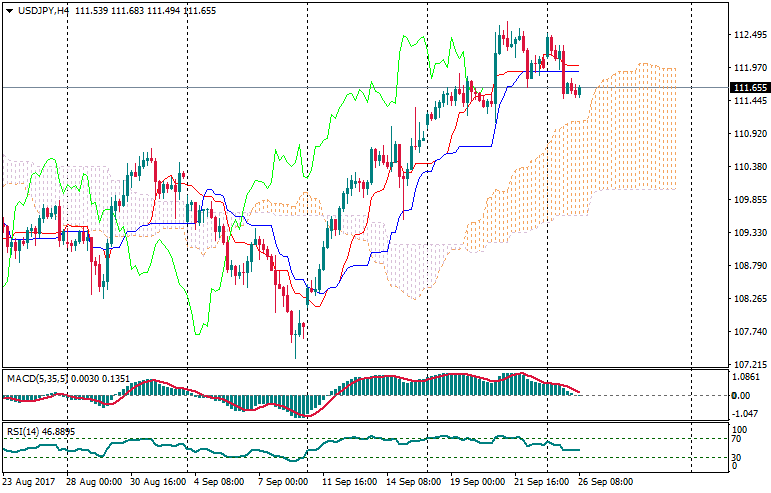Open the triangle menu beside USDJPY,H4
Viewport: 771px width, 493px height.
tap(8, 9)
